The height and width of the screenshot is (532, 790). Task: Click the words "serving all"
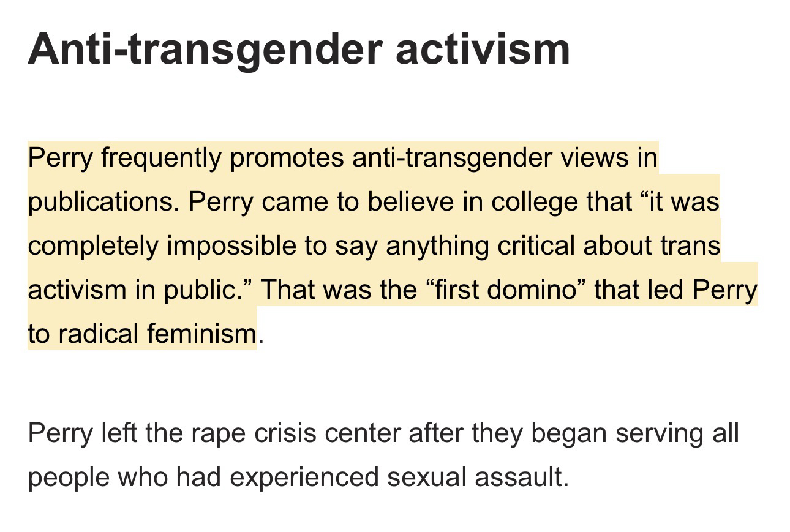tap(677, 433)
